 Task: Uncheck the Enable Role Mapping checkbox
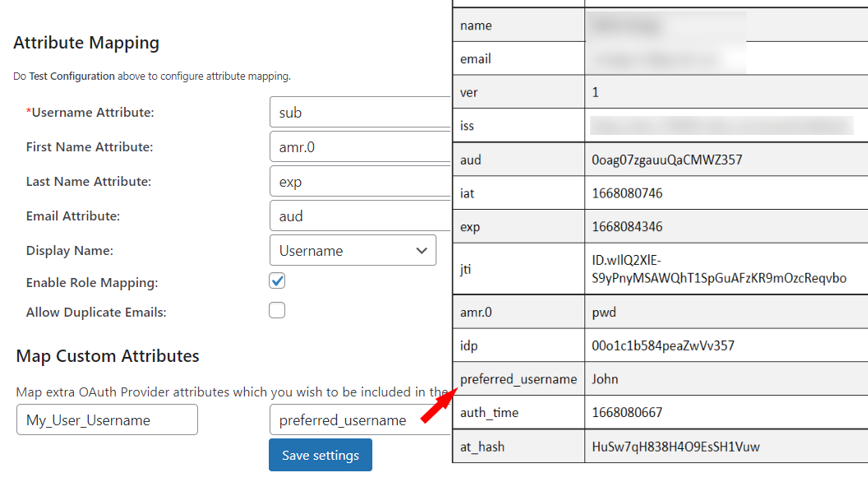[x=277, y=280]
